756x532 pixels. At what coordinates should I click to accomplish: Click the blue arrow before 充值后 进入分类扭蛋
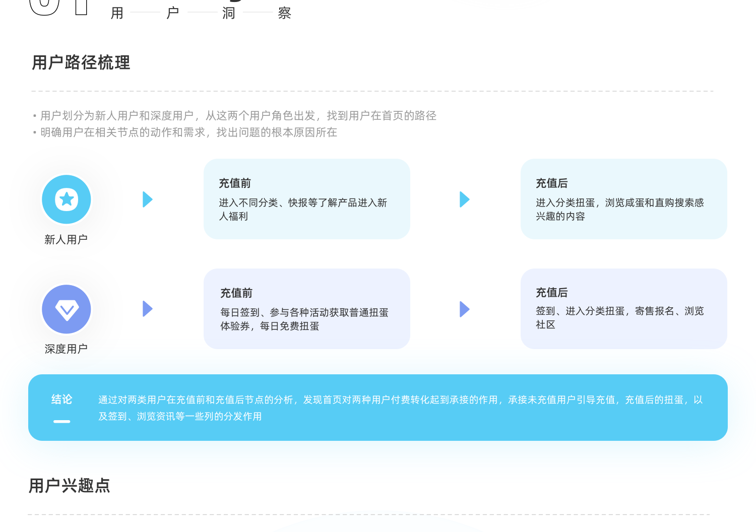click(465, 199)
